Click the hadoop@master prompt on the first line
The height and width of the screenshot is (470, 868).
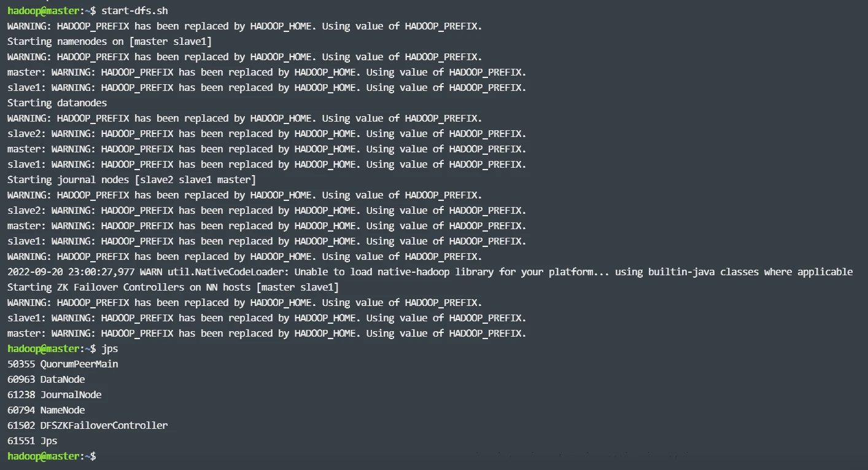pyautogui.click(x=43, y=11)
